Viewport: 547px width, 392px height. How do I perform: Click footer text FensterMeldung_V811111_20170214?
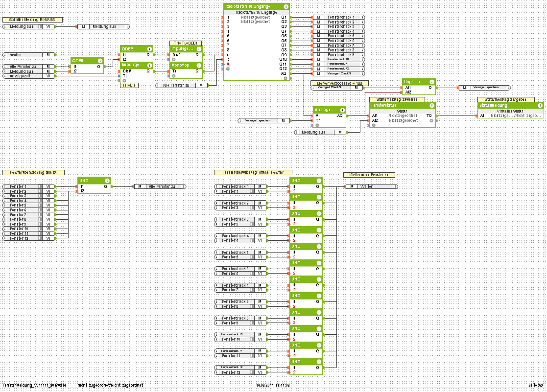click(x=34, y=385)
